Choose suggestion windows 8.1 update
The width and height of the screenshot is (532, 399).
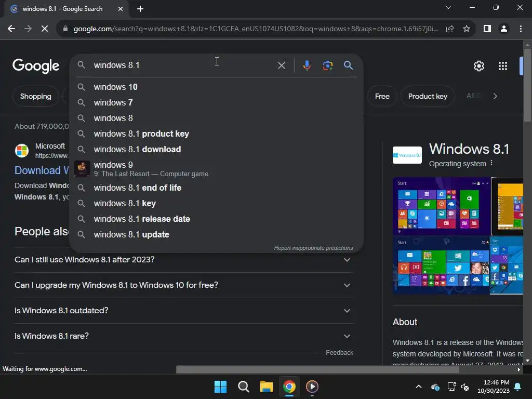click(x=216, y=235)
